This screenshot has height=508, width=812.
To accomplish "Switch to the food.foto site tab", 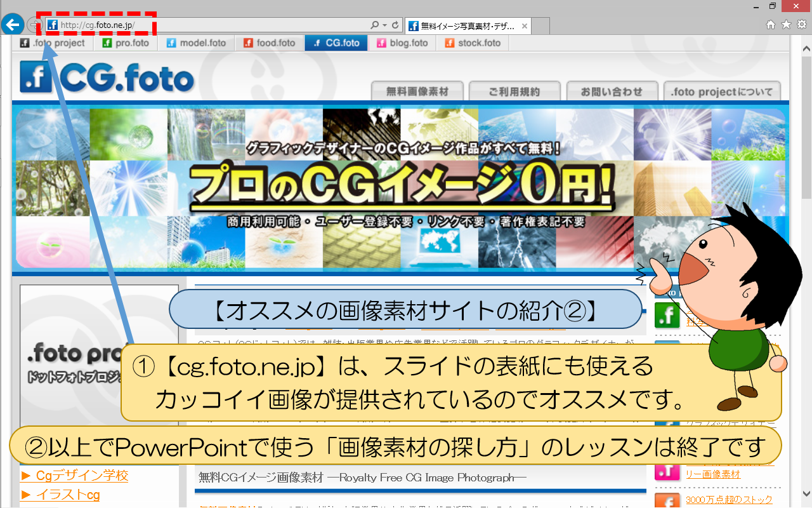I will (x=269, y=43).
